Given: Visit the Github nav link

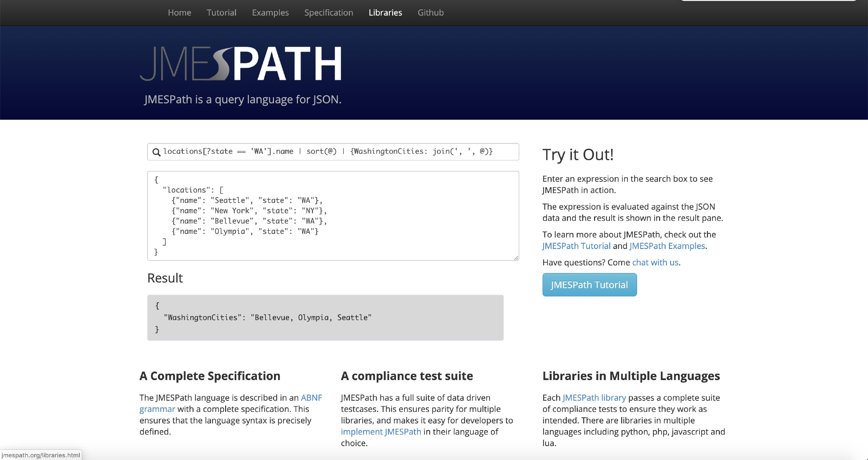Looking at the screenshot, I should (x=431, y=13).
